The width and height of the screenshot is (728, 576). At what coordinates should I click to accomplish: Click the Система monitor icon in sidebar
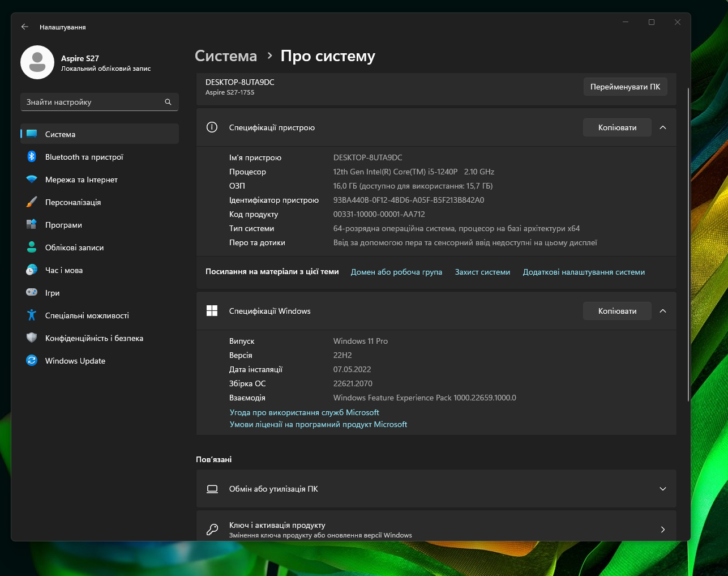click(x=32, y=134)
